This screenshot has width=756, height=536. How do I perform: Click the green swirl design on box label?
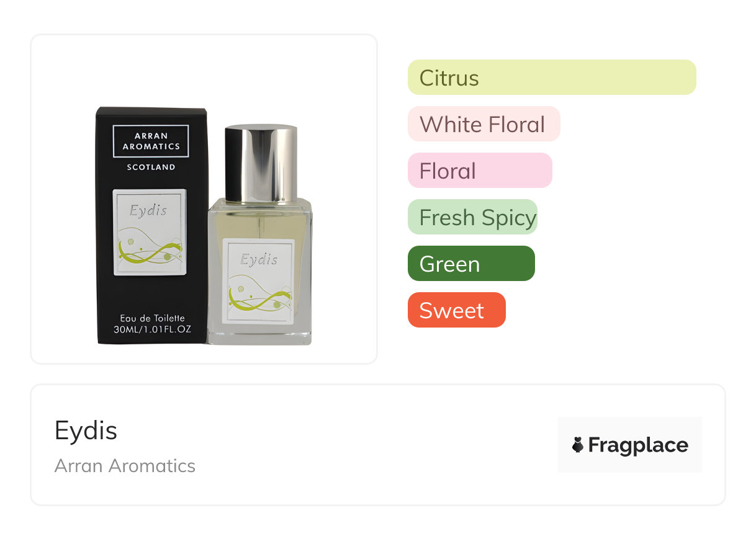150,248
